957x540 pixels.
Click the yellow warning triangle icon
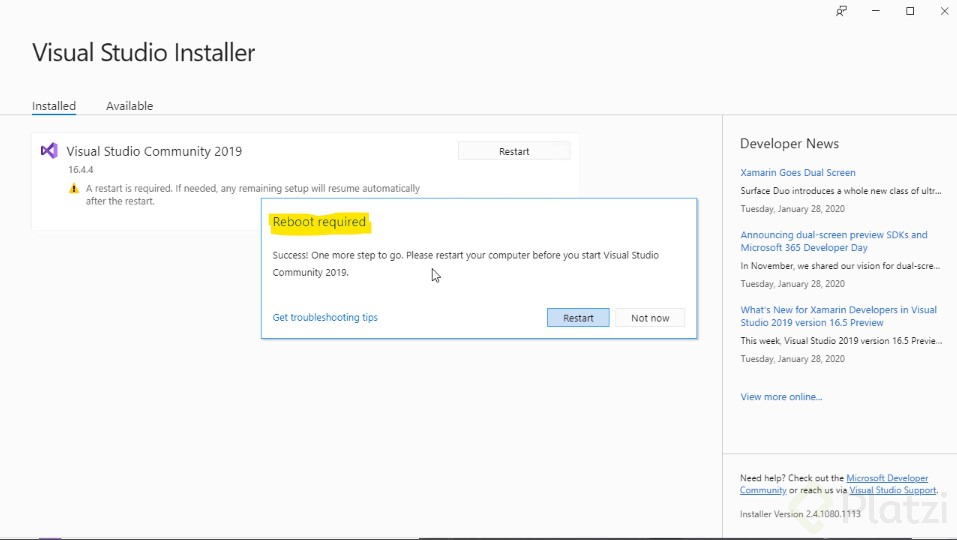tap(74, 189)
